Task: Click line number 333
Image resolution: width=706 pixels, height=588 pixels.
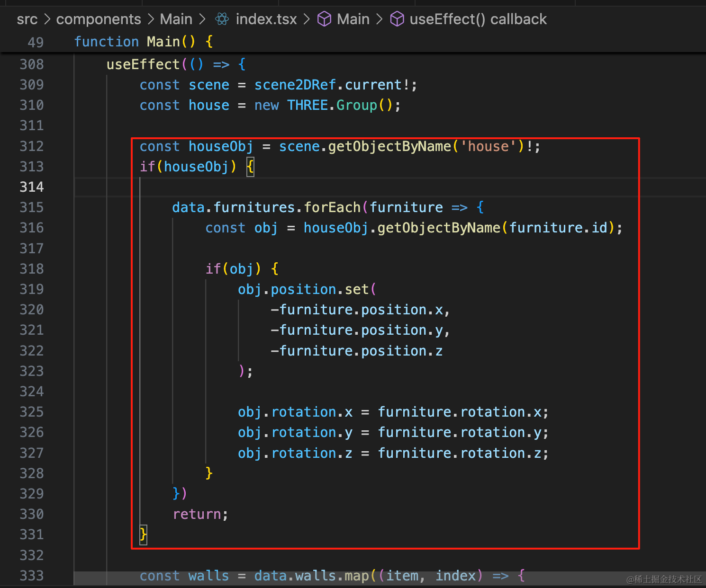Action: click(x=32, y=576)
